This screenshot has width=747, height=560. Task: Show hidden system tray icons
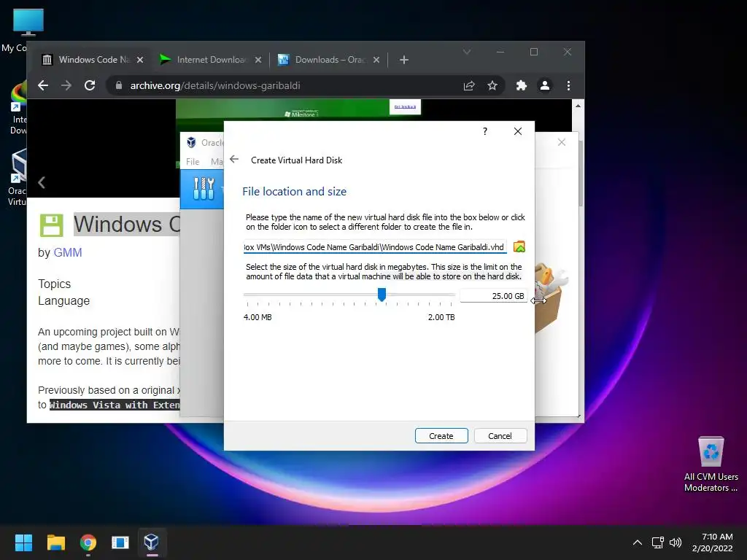click(x=637, y=542)
